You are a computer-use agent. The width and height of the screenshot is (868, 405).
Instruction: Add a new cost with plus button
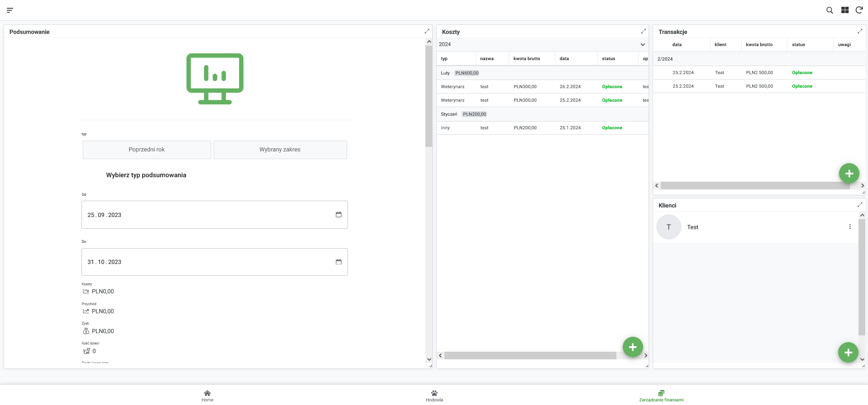[632, 347]
